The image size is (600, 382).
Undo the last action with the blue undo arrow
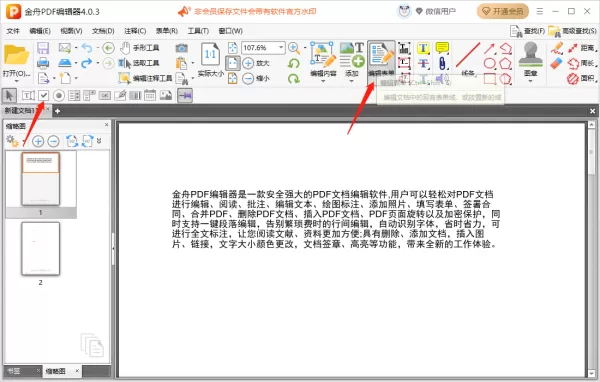(87, 48)
